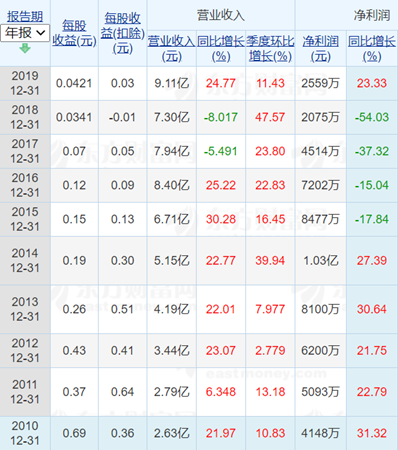Click the 营业收入 group header
The image size is (398, 450).
(x=221, y=15)
